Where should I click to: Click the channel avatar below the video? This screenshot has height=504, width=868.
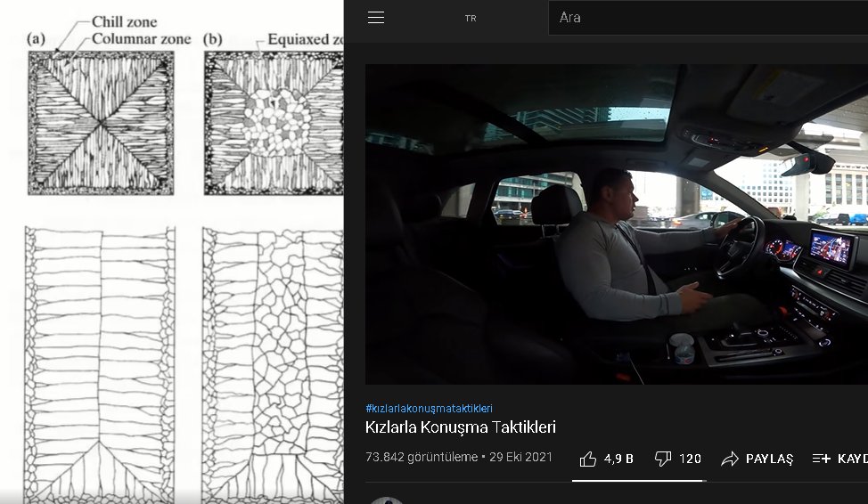click(x=386, y=500)
